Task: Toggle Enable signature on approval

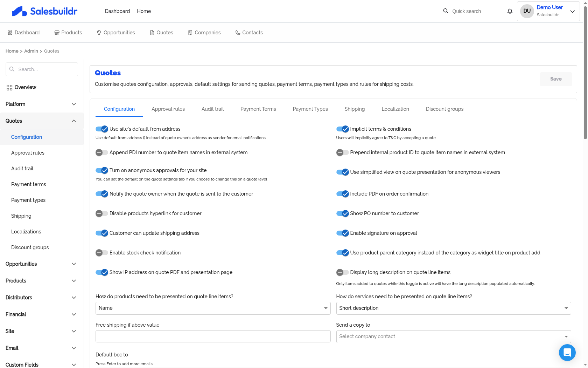Action: [x=342, y=233]
